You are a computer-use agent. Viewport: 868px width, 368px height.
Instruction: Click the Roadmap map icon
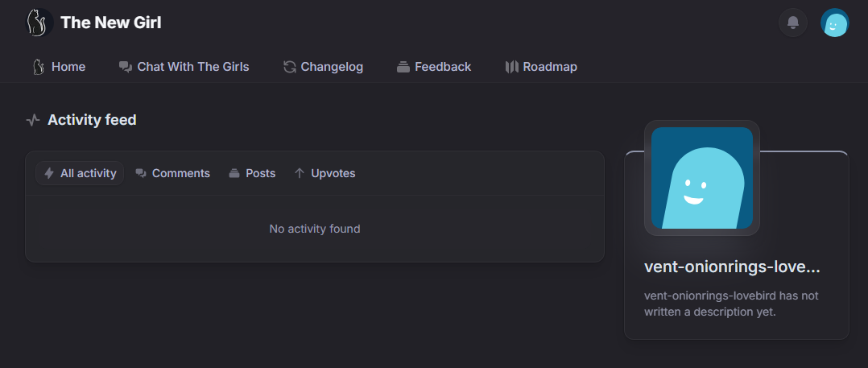(511, 67)
